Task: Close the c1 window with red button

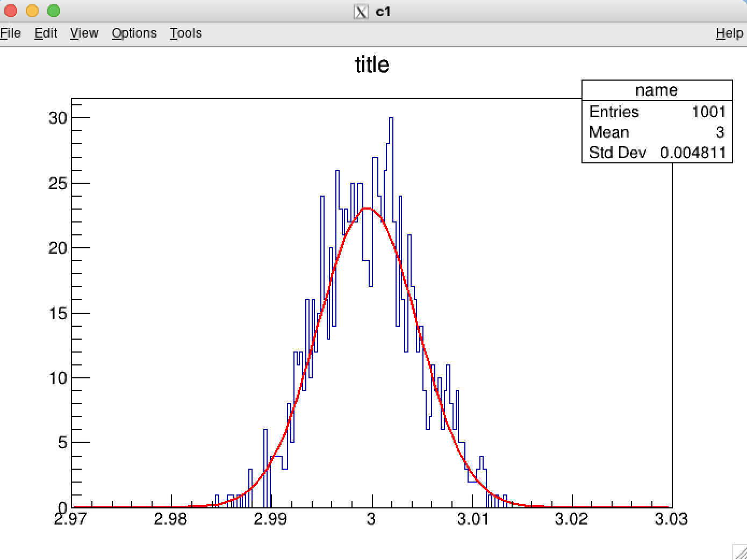Action: (x=11, y=11)
